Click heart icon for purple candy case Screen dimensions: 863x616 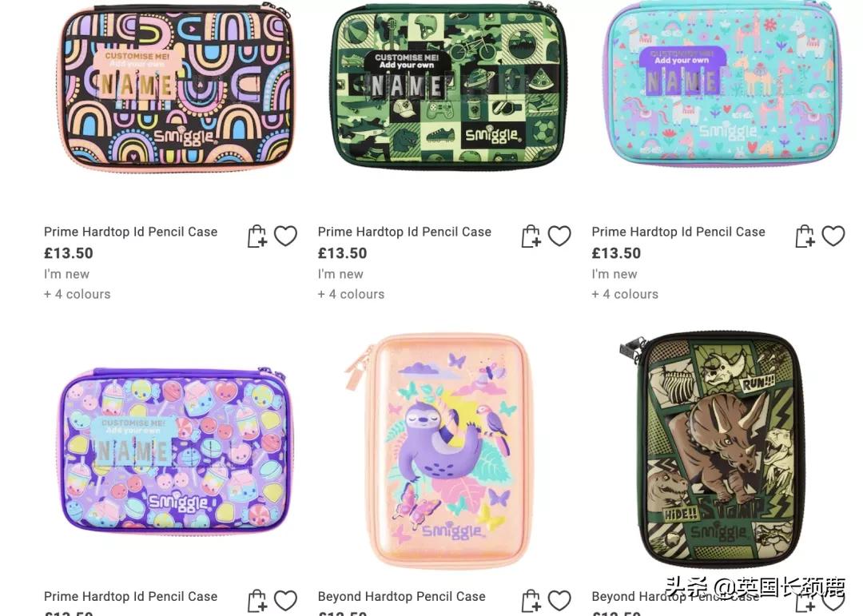(285, 601)
